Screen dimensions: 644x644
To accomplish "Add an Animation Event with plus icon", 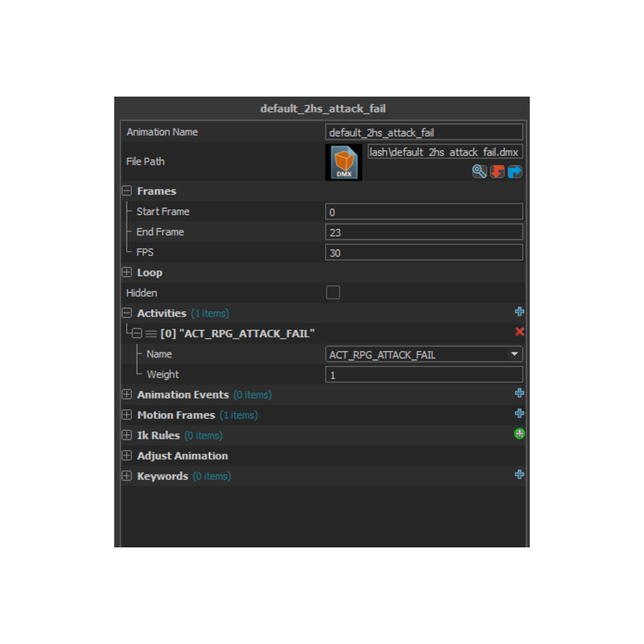I will click(x=519, y=393).
